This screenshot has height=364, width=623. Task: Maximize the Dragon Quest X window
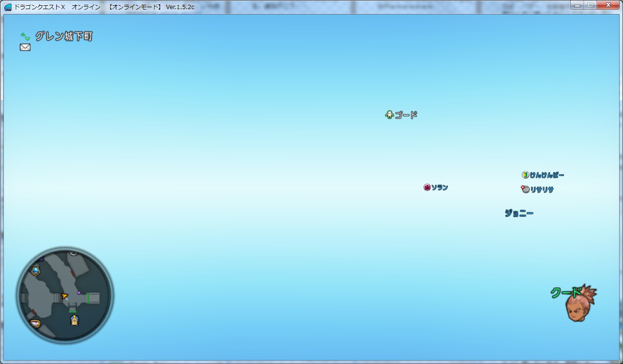[x=590, y=5]
